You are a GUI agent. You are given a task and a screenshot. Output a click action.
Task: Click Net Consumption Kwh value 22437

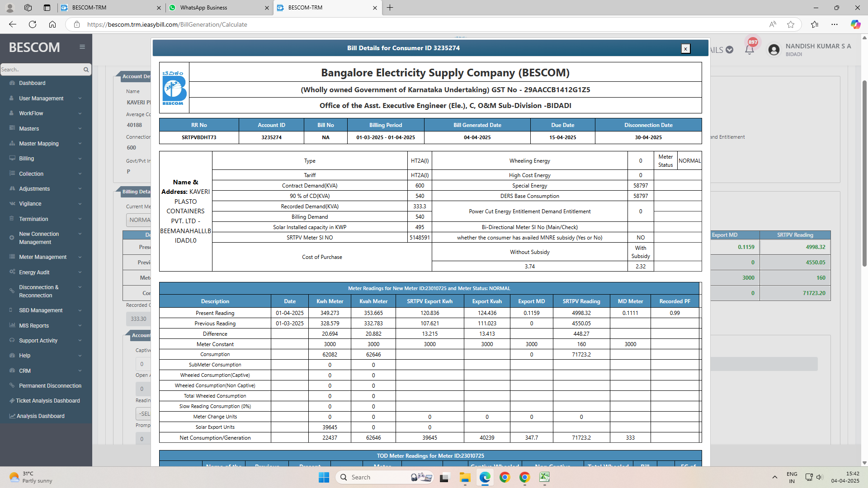click(x=330, y=438)
